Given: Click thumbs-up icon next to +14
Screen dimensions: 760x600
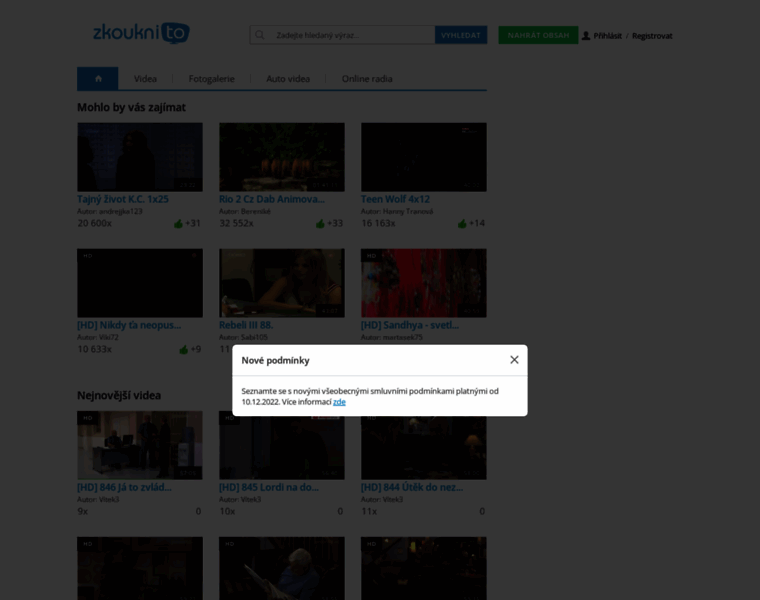Looking at the screenshot, I should pos(462,223).
